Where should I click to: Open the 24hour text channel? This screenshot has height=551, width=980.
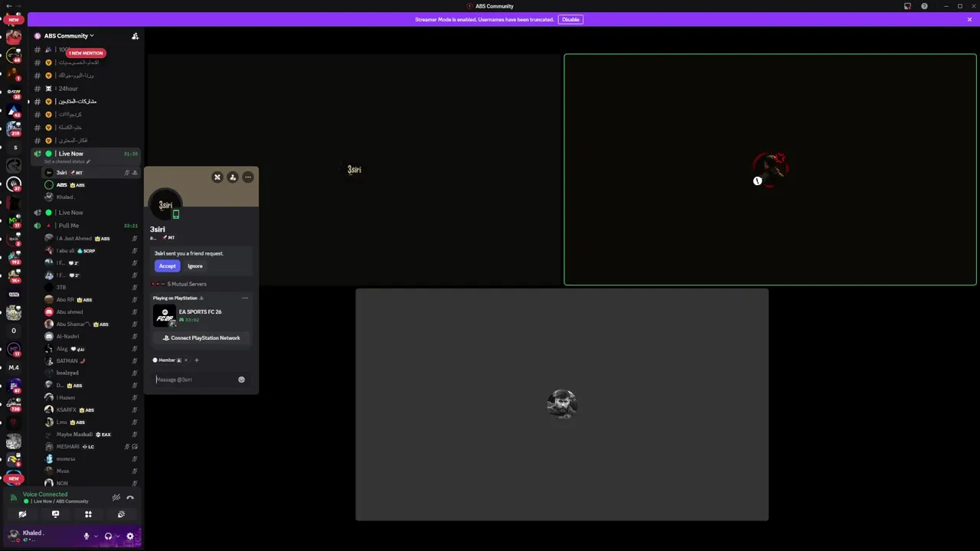[x=84, y=89]
